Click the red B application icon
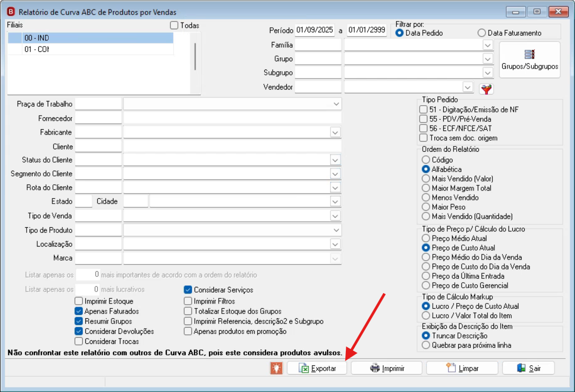The height and width of the screenshot is (392, 575). pos(11,12)
